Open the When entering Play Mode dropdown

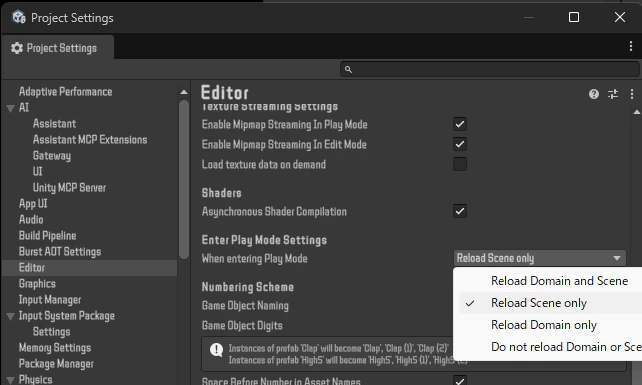(x=540, y=258)
